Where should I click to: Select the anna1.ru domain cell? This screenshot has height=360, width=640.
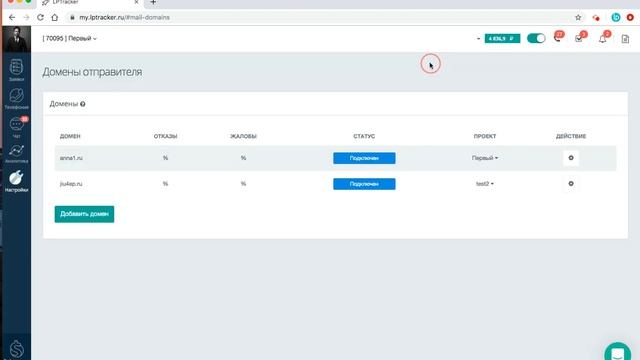71,158
